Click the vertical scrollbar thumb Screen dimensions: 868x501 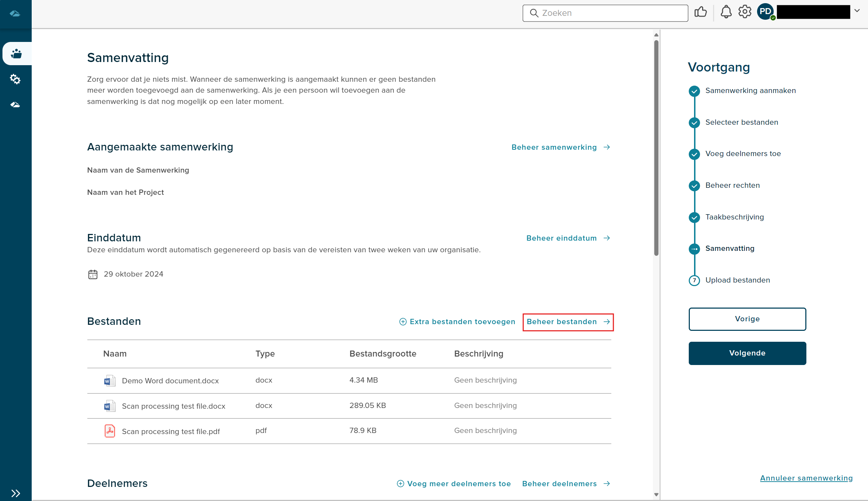[656, 148]
